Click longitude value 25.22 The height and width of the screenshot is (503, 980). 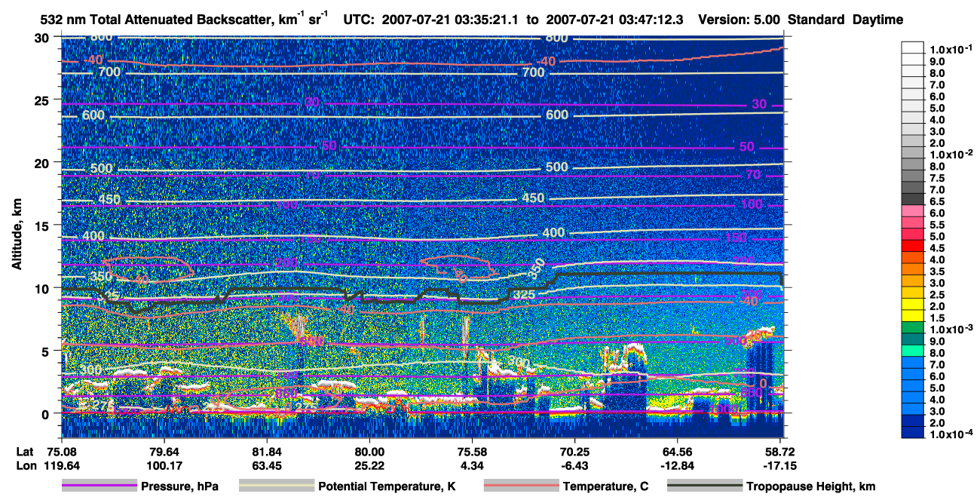click(x=369, y=465)
